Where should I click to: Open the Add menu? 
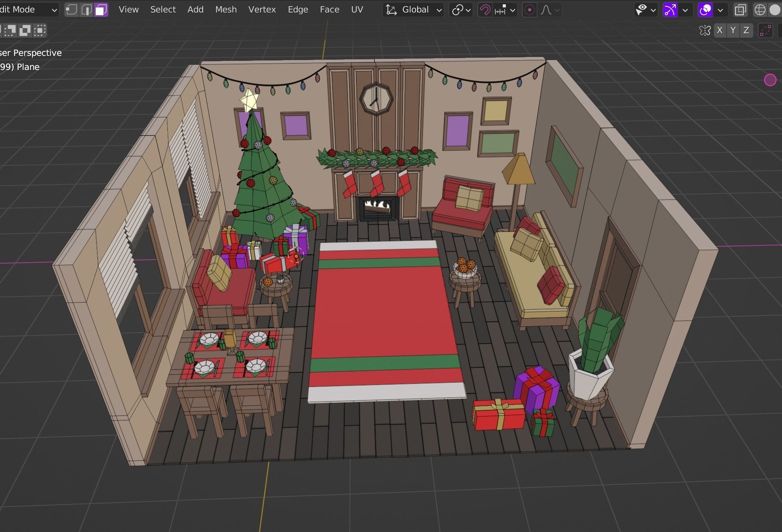(x=195, y=10)
